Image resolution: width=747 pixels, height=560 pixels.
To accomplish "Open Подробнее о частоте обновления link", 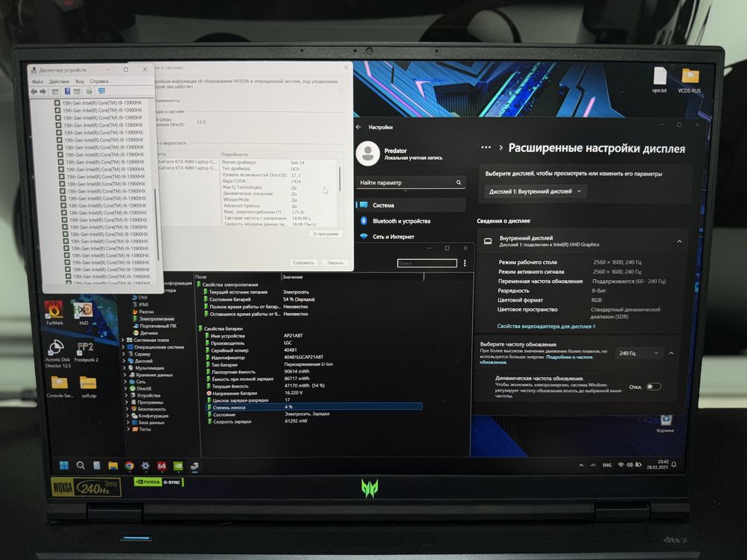I will [536, 360].
